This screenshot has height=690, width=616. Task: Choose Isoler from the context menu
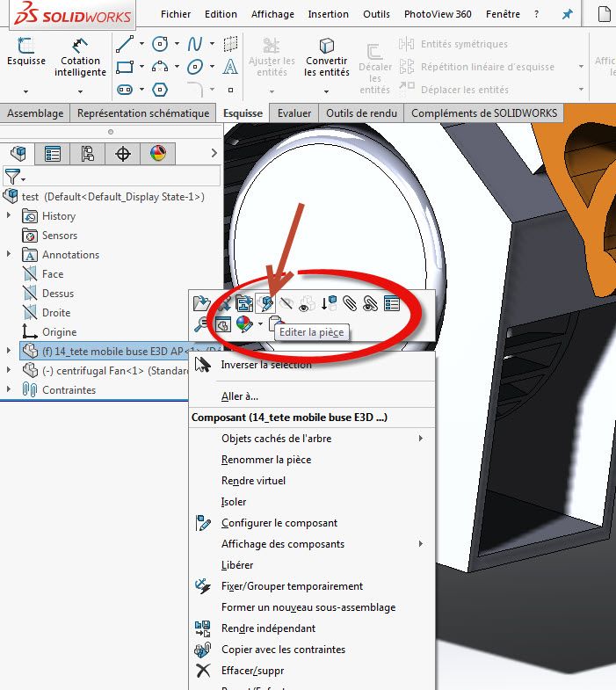pos(234,502)
